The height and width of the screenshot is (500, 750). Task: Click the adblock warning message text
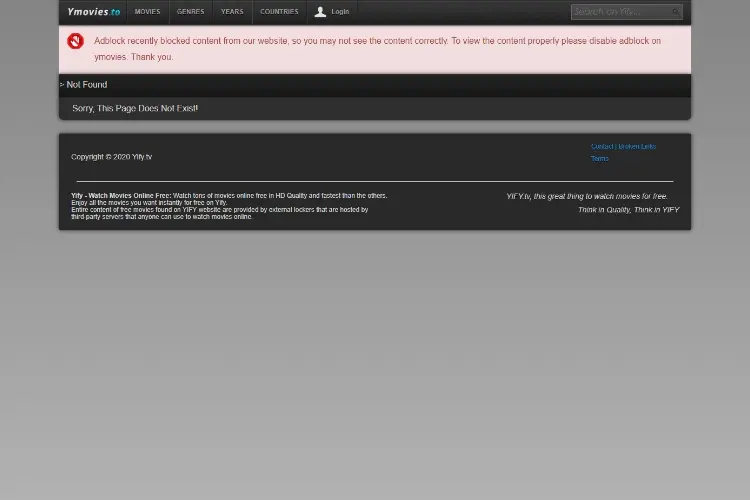point(377,49)
